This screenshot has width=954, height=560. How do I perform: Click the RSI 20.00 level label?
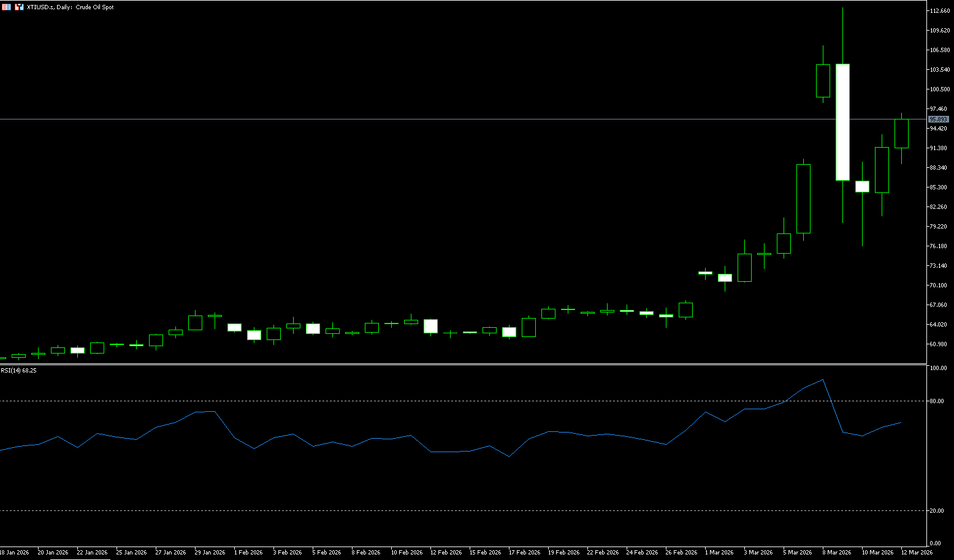coord(936,511)
